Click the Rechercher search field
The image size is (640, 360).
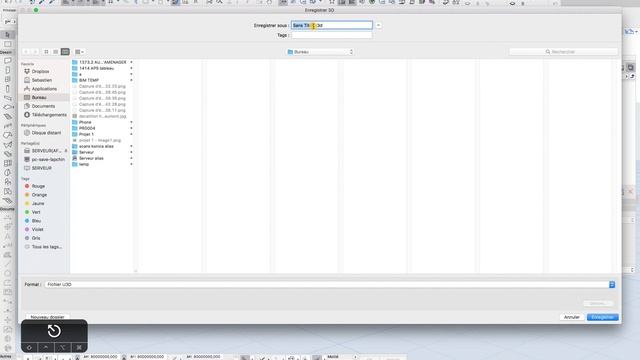(564, 52)
